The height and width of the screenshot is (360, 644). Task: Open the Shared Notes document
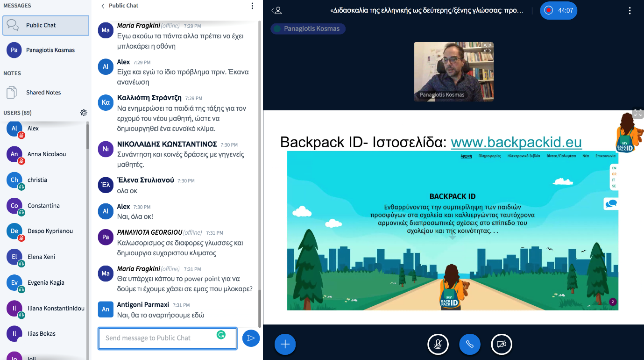(45, 93)
